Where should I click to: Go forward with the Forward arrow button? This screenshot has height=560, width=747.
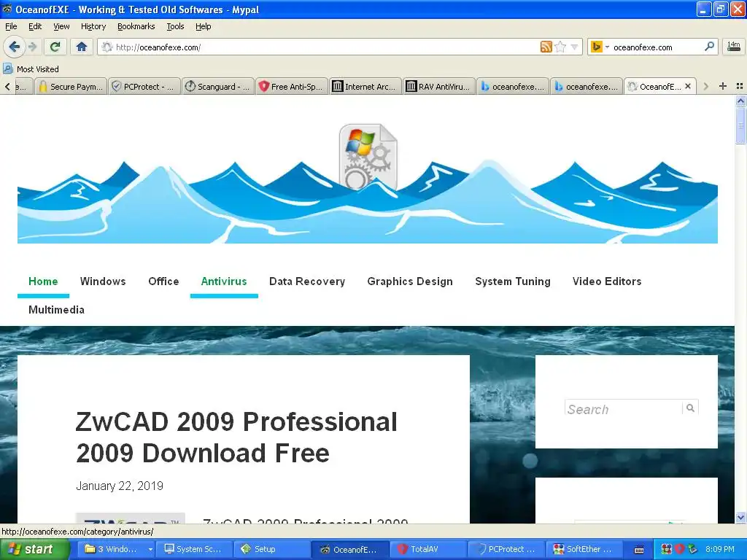point(33,47)
